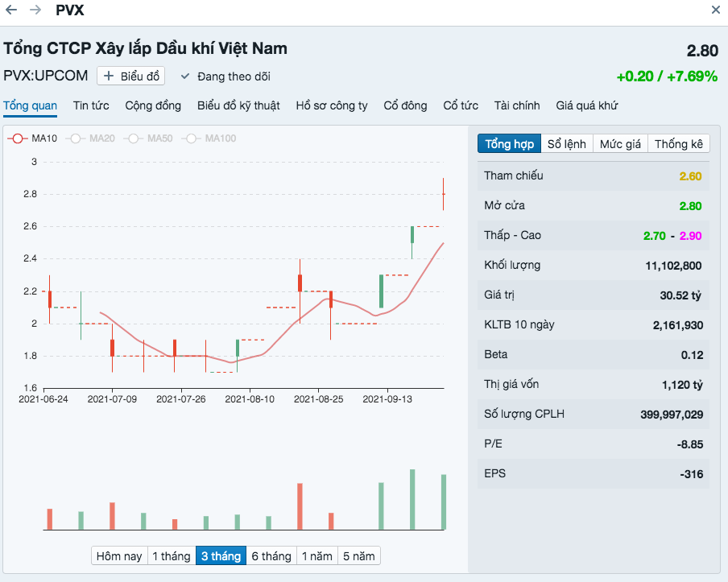728x582 pixels.
Task: Click the P/E value -8.85
Action: 690,444
